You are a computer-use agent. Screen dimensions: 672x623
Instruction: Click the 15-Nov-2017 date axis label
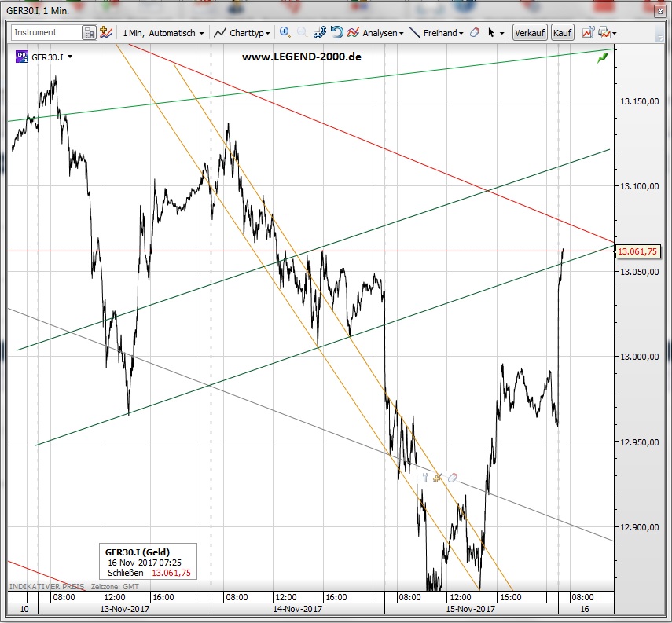click(x=470, y=609)
